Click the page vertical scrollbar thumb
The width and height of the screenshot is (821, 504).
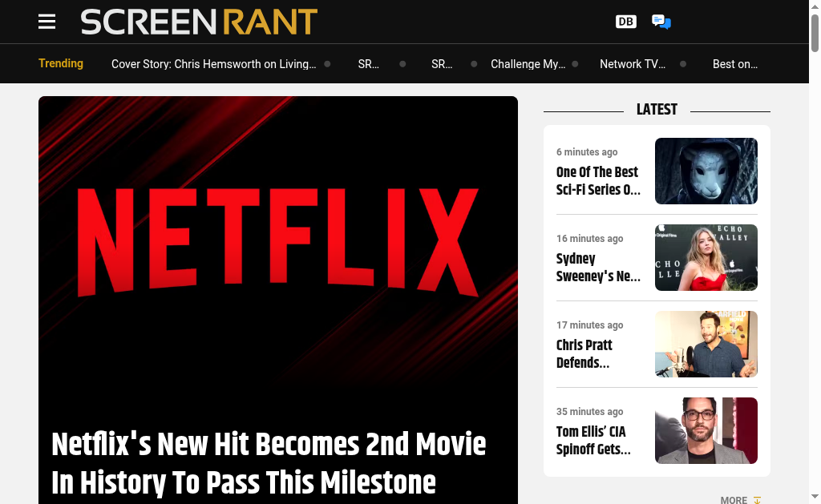pyautogui.click(x=815, y=33)
